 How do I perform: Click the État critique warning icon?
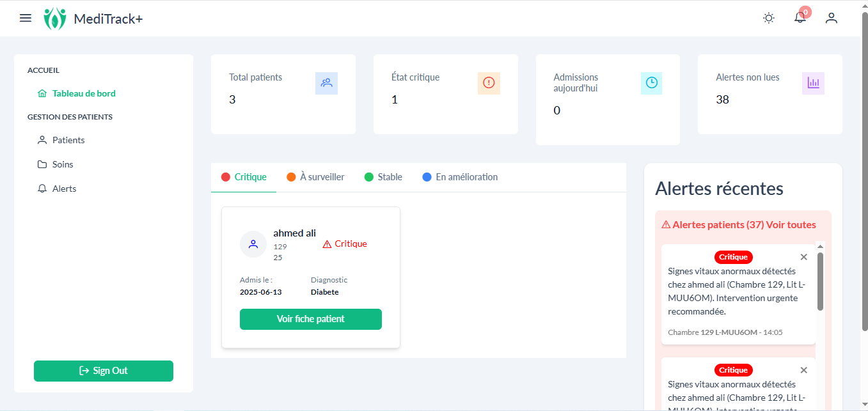[x=489, y=83]
